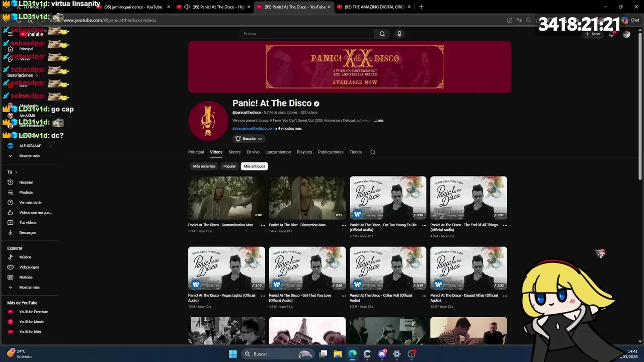Switch to the En vivo channel tab
The height and width of the screenshot is (362, 644).
coord(253,152)
